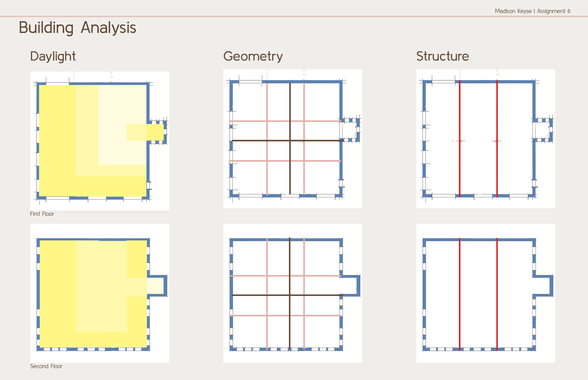Click the right red structural line, second floor

[497, 294]
